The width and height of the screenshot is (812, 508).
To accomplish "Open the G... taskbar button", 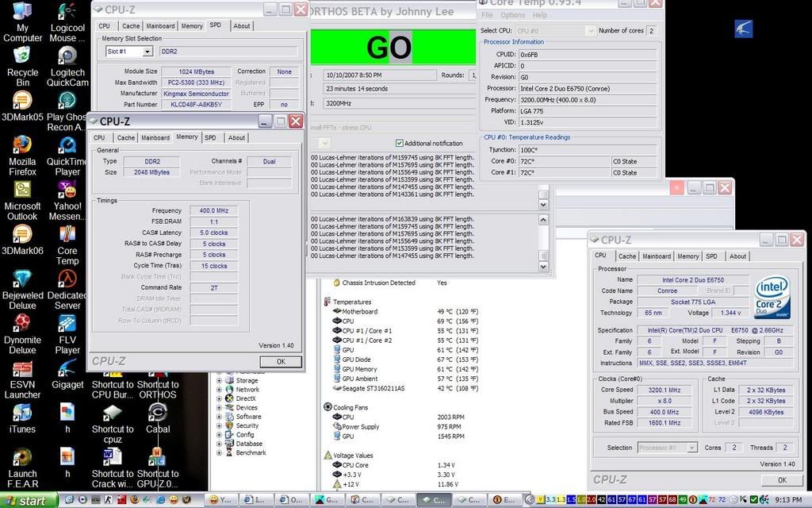I will coord(327,500).
